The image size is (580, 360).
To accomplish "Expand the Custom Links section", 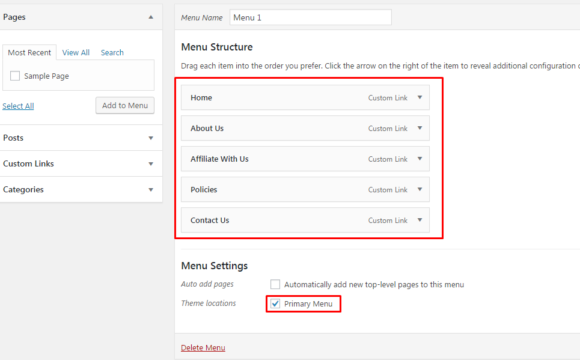I will 151,164.
